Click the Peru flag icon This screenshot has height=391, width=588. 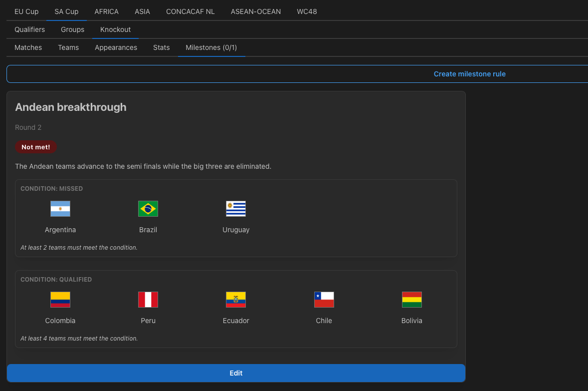point(148,300)
